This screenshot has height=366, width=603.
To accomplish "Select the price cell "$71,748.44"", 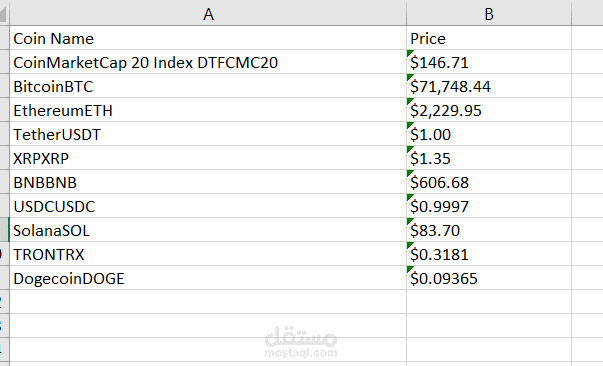I will [489, 86].
